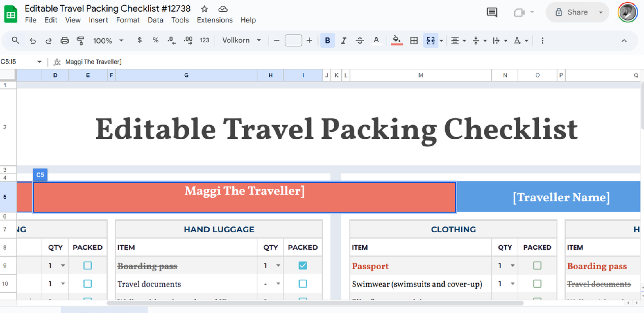Open merge type dropdown arrow
This screenshot has height=313, width=644.
pos(441,41)
